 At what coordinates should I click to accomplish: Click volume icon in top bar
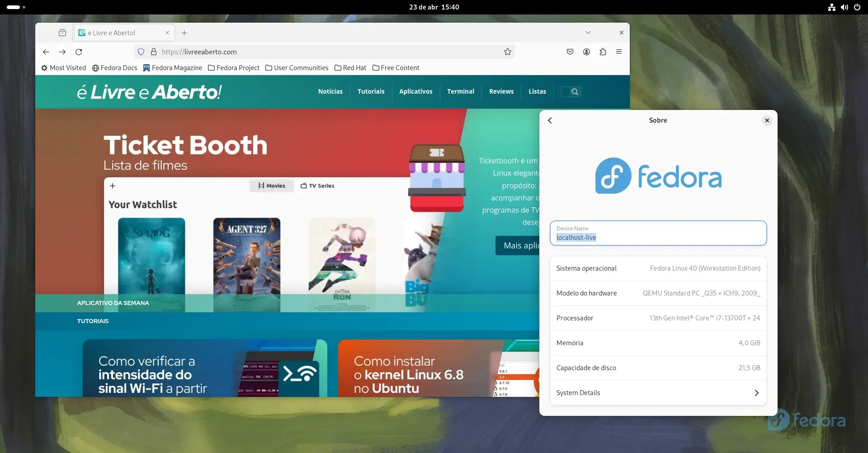(x=844, y=7)
